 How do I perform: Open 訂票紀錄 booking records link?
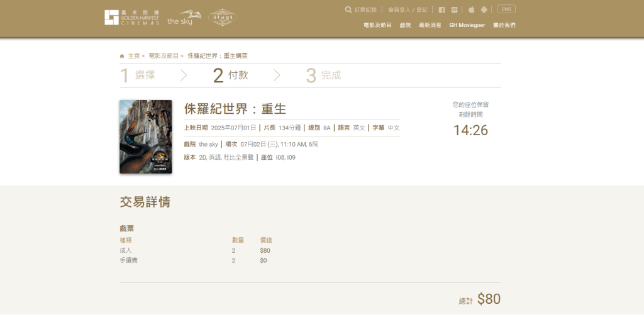(365, 10)
